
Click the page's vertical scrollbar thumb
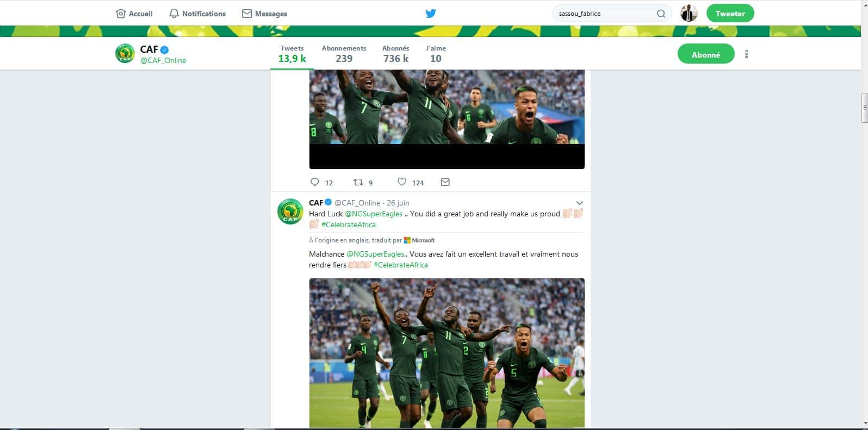(x=864, y=108)
